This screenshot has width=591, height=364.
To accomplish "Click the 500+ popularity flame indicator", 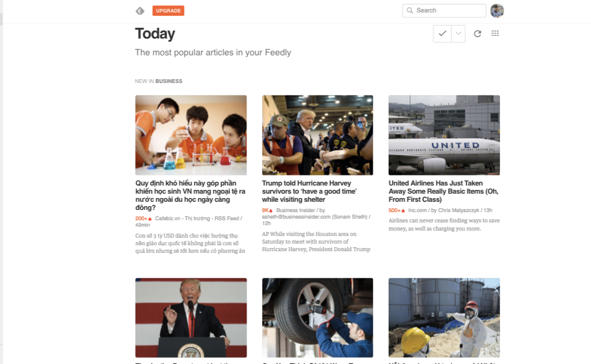I will 397,210.
